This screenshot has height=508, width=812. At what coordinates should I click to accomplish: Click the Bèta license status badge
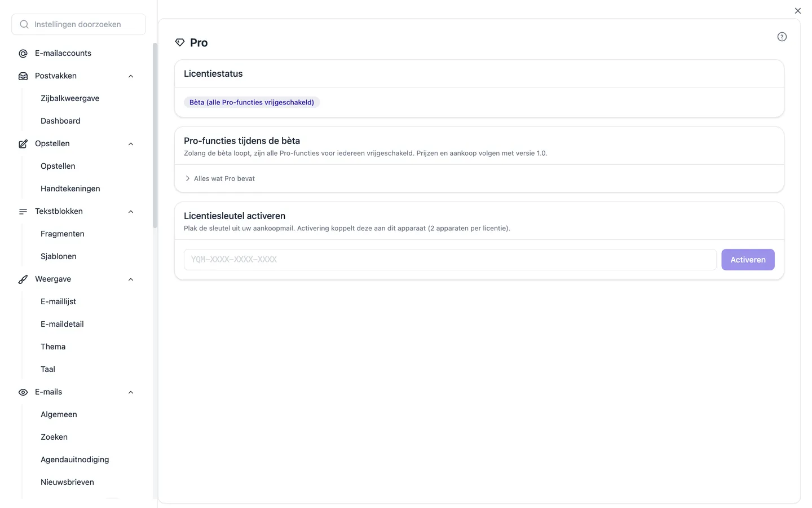pyautogui.click(x=251, y=102)
